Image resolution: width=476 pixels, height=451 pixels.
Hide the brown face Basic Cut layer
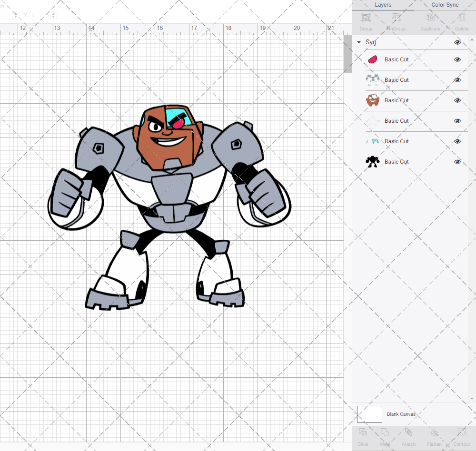click(457, 100)
